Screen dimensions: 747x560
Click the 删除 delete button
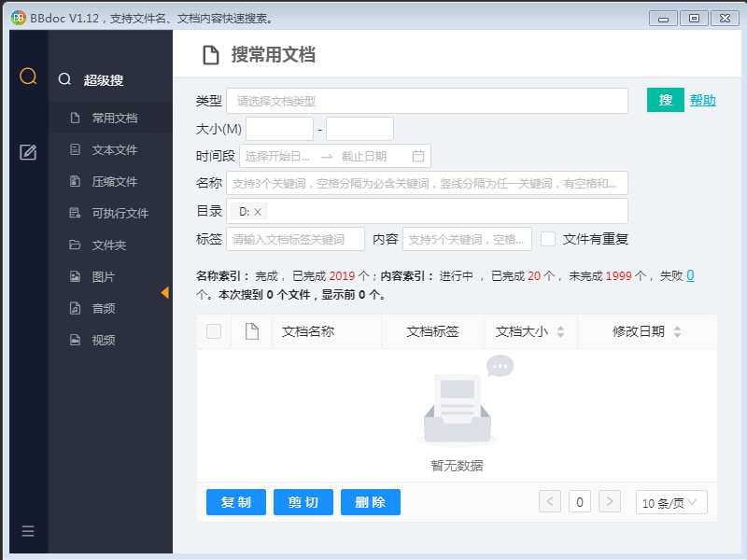click(x=370, y=502)
